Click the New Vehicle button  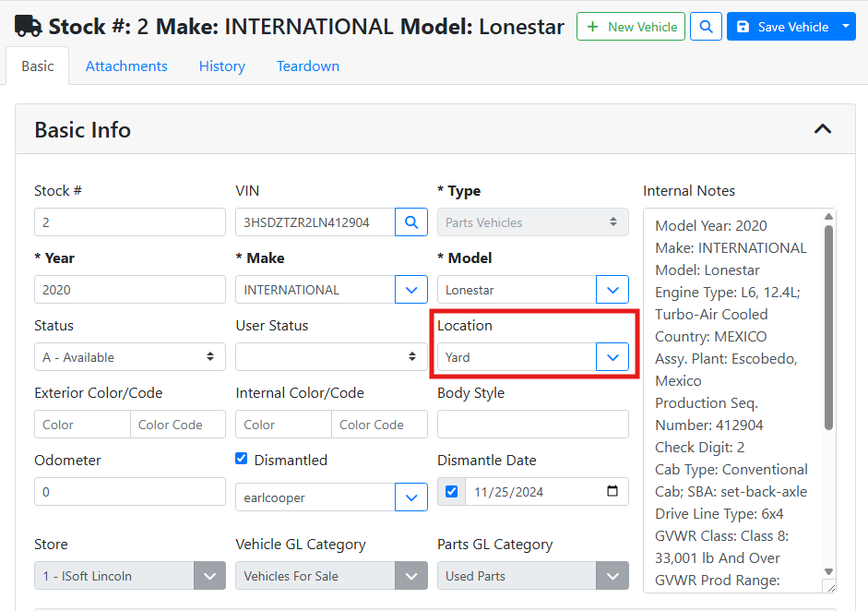[x=631, y=27]
